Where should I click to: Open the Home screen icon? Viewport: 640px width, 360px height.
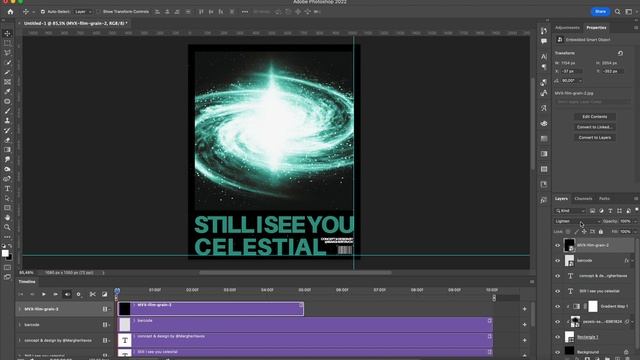pos(10,12)
